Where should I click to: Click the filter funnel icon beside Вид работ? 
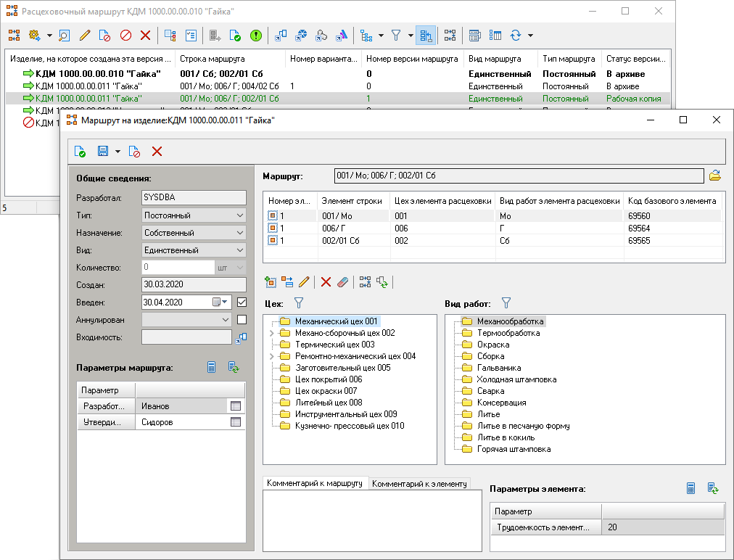click(506, 303)
